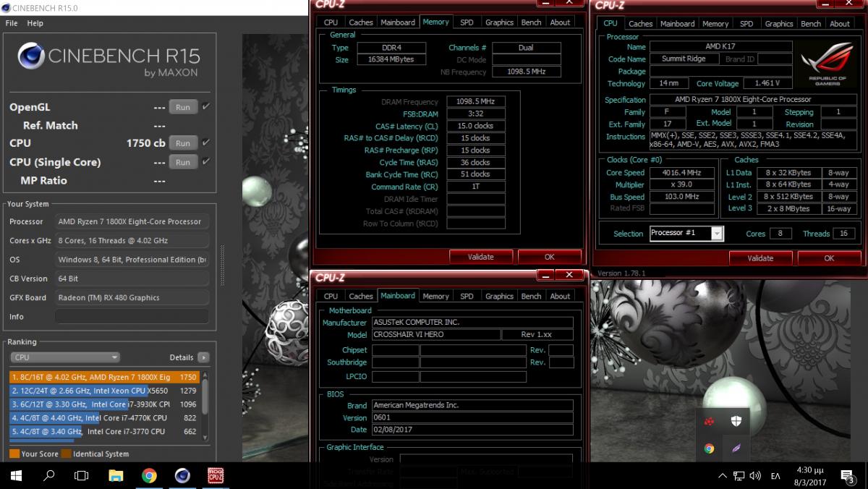Open File Explorer from the taskbar
Screen dimensions: 868x489
tap(116, 475)
